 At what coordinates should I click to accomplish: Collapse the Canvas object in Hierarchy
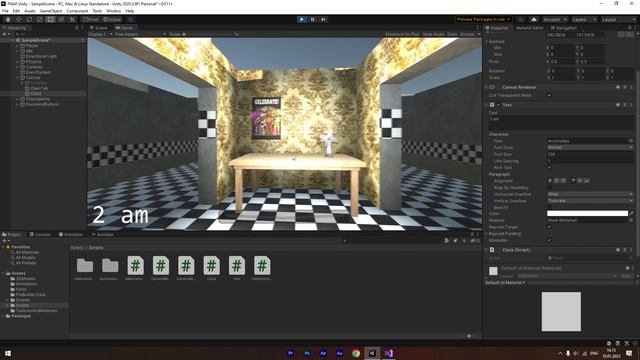(x=18, y=78)
